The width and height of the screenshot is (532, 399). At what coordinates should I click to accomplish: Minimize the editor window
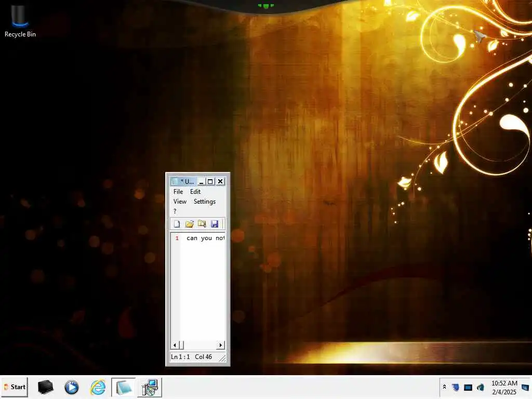click(x=201, y=181)
